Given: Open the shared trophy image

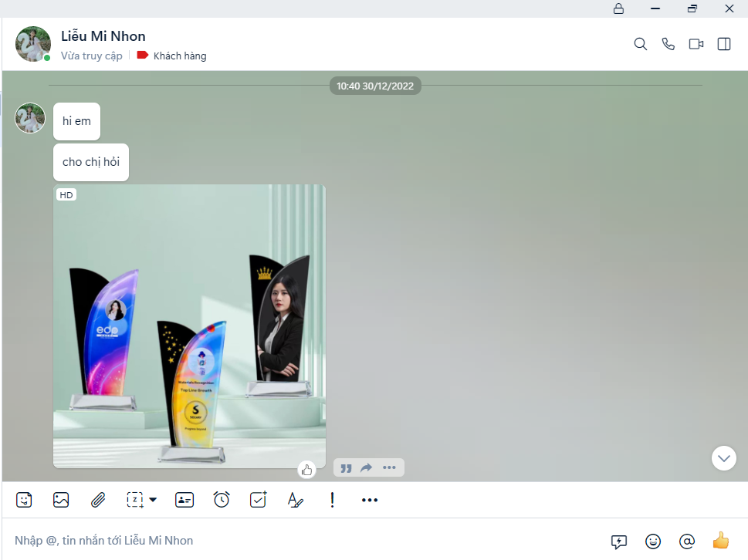Looking at the screenshot, I should 189,326.
